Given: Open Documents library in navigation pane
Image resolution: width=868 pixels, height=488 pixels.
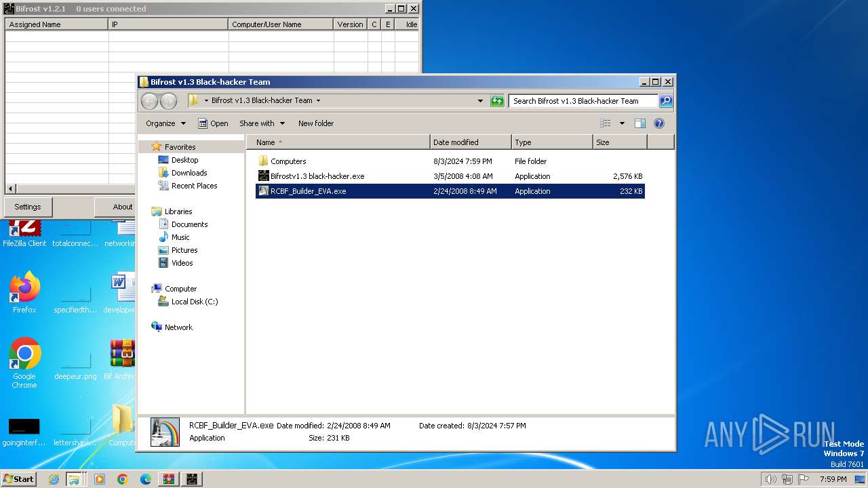Looking at the screenshot, I should [x=189, y=224].
